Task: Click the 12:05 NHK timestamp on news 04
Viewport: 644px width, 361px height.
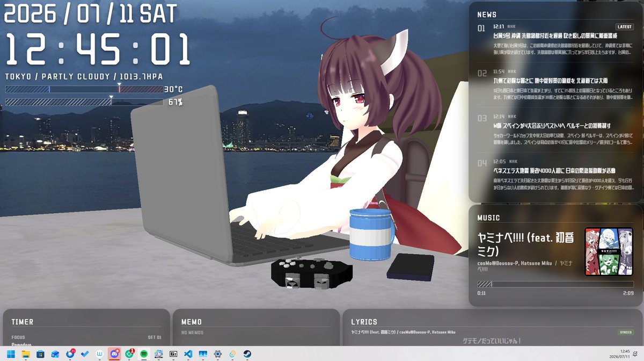Action: pos(504,161)
